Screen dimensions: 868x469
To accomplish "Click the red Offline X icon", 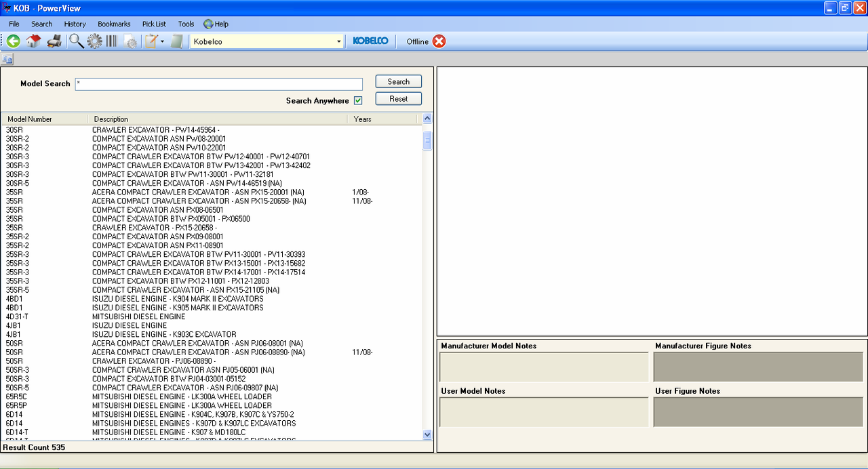I will (439, 41).
